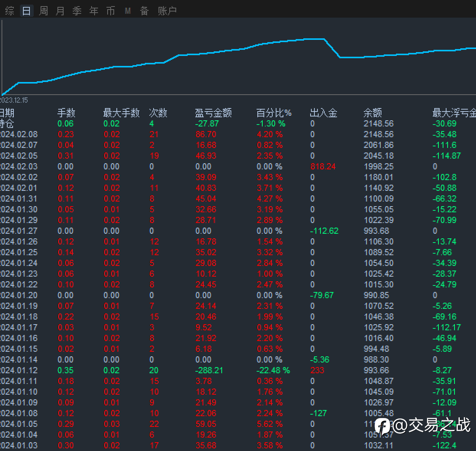Click the 1048.87 balance cell
Viewport: 476px width, 451px height.
pos(379,381)
